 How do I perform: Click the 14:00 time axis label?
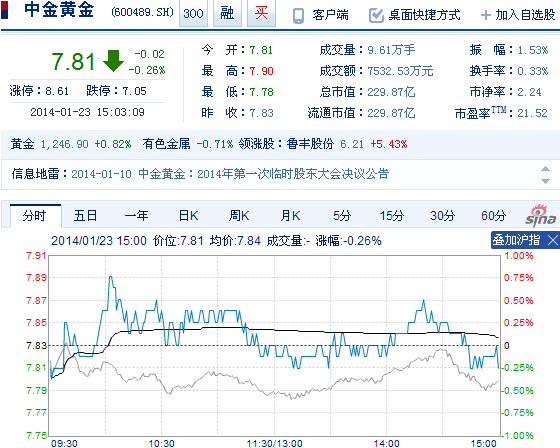coord(386,443)
